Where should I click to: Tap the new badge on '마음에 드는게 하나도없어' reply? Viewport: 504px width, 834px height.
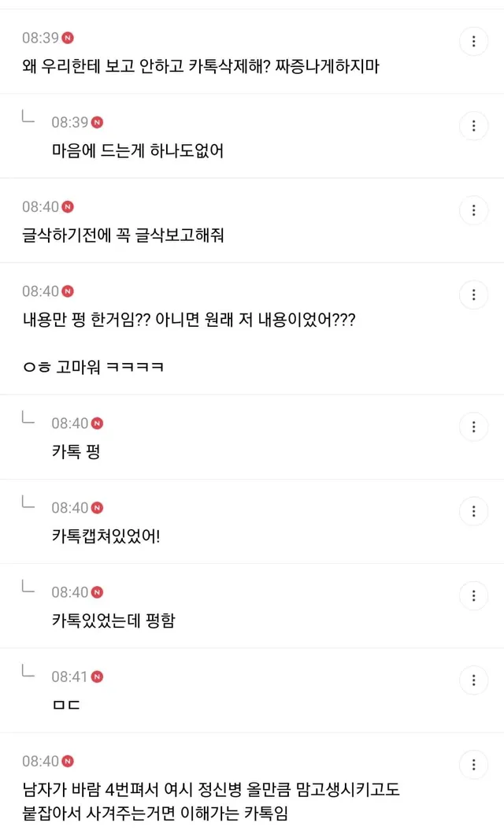pos(98,122)
